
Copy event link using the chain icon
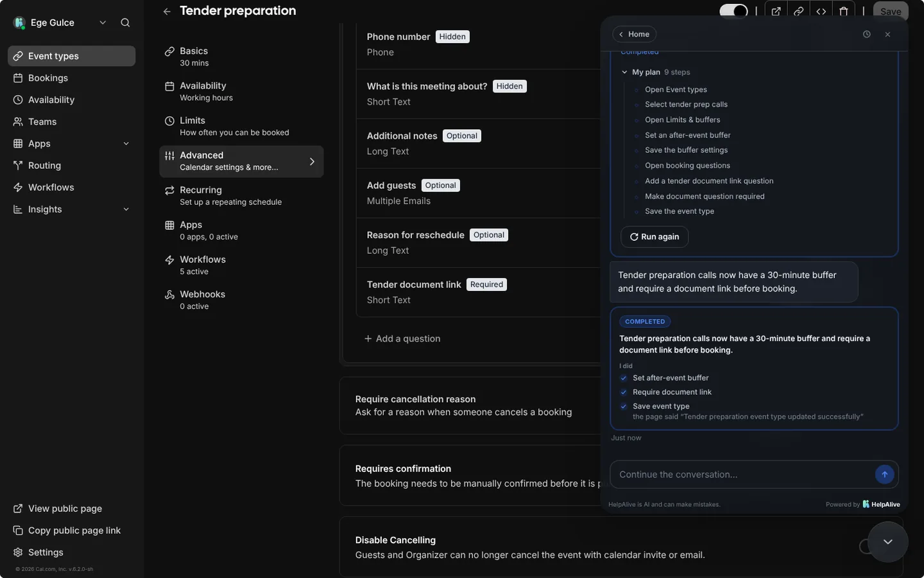pos(798,11)
